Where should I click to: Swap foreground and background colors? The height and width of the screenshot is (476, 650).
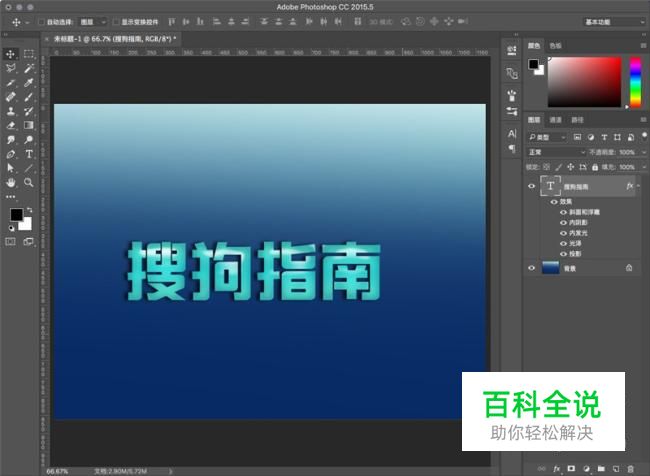(29, 210)
